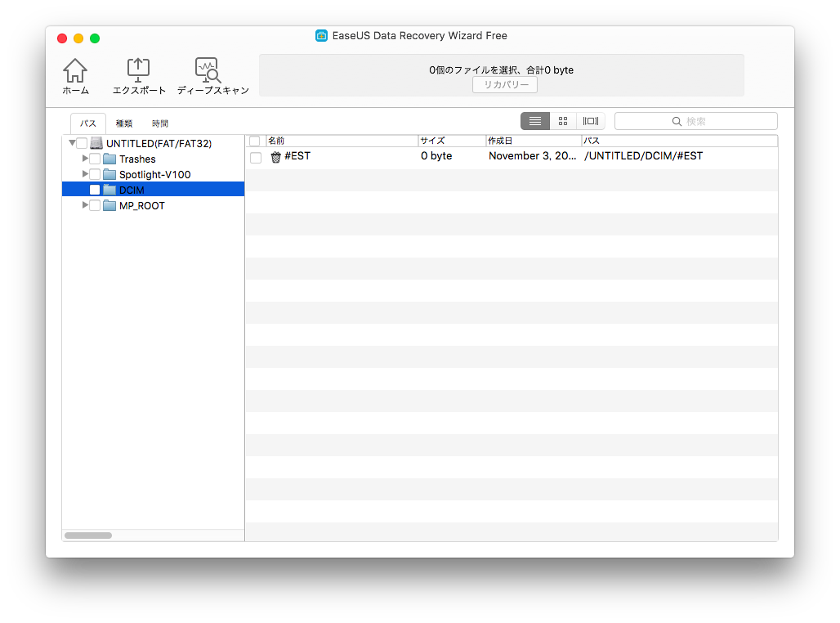The height and width of the screenshot is (623, 840).
Task: Sort by 名前 column header
Action: tap(342, 141)
